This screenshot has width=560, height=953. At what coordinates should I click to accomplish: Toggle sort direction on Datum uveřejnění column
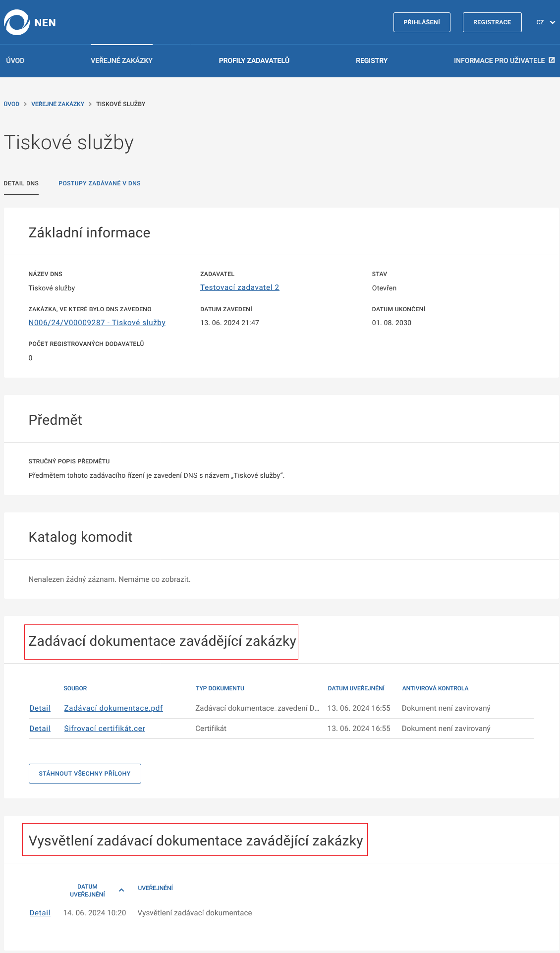pyautogui.click(x=121, y=888)
